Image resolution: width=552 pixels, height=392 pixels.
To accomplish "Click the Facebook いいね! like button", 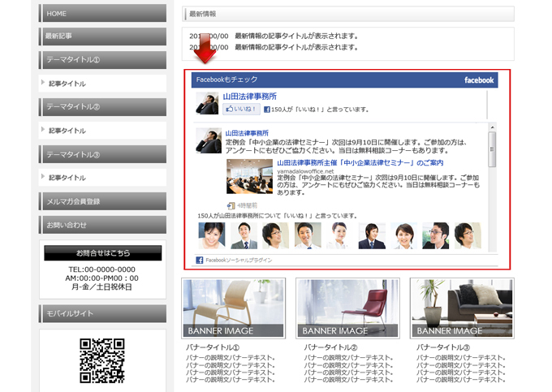I will click(241, 109).
